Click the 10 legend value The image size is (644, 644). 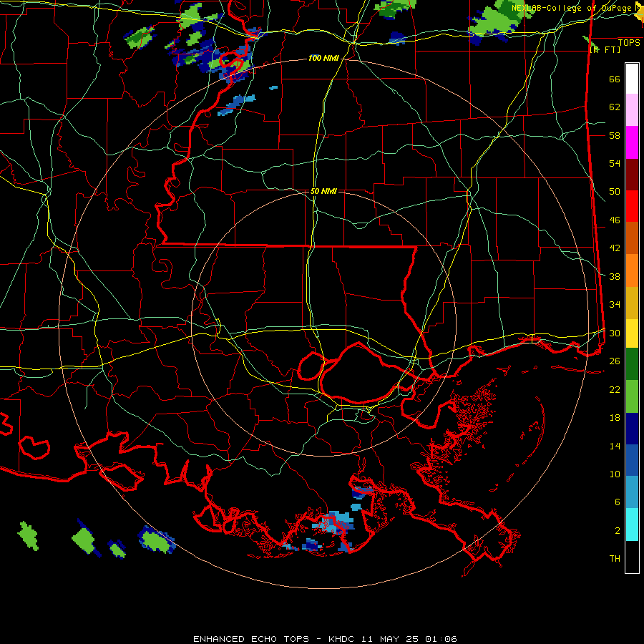pyautogui.click(x=615, y=474)
